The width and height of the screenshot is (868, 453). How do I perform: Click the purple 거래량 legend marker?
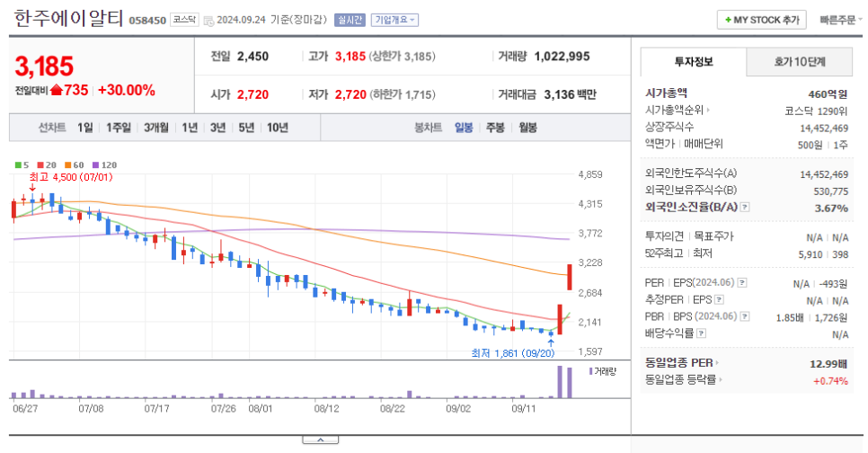pos(590,371)
